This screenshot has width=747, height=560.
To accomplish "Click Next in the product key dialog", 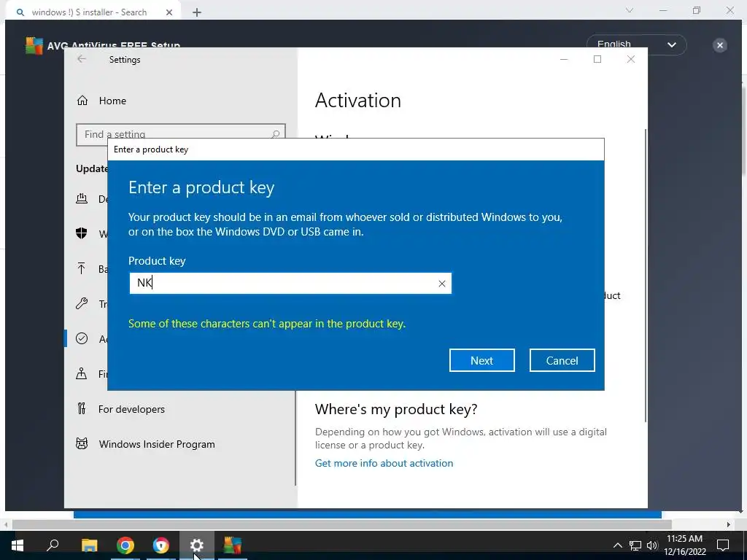I will pyautogui.click(x=481, y=360).
